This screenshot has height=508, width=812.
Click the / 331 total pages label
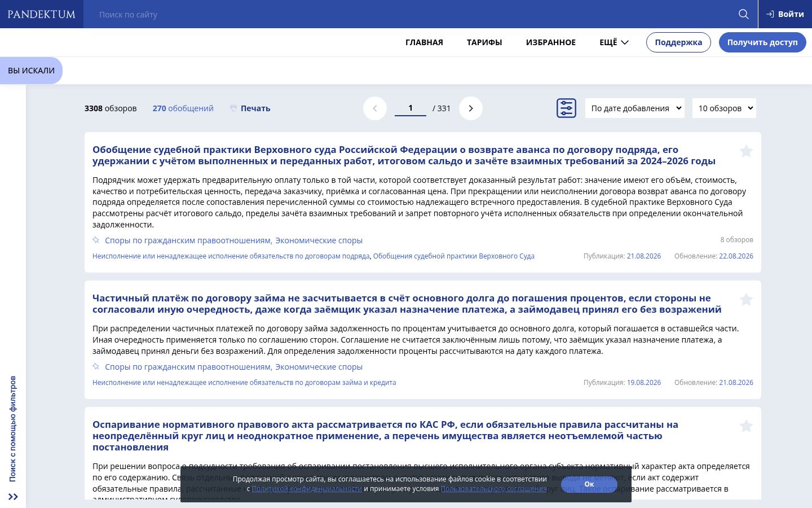tap(442, 108)
